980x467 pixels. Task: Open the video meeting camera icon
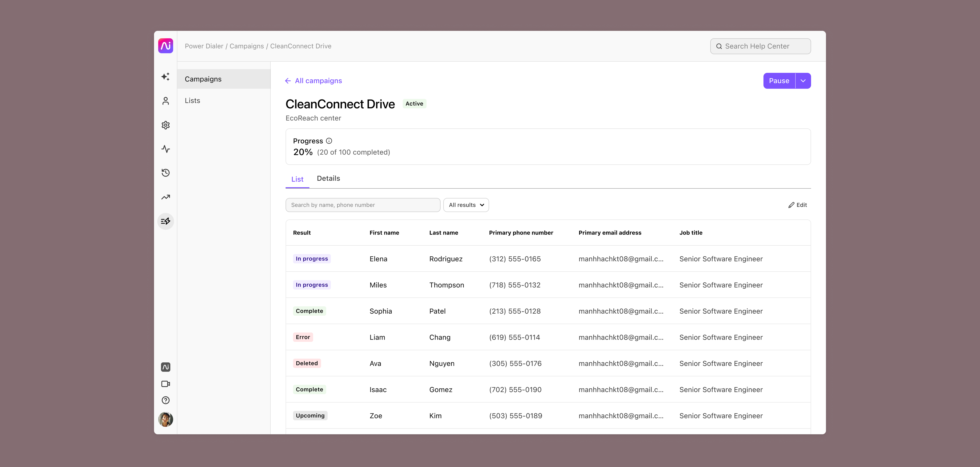pos(165,384)
